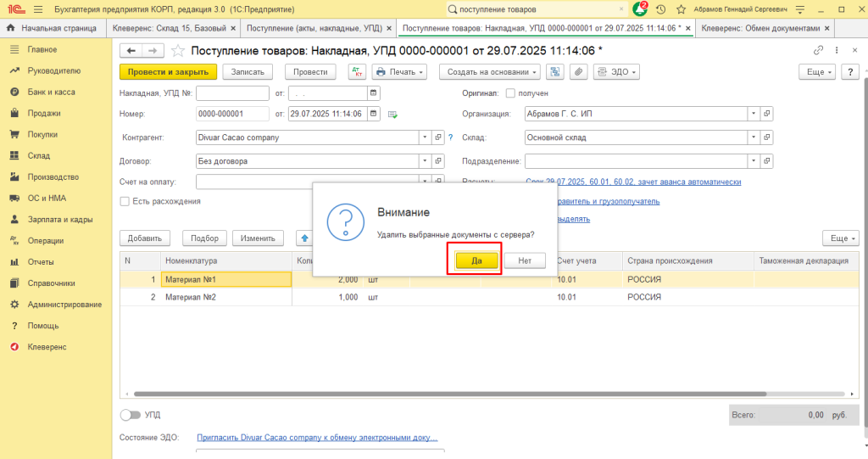
Task: Click the "Нет" button in the dialog
Action: [x=525, y=260]
